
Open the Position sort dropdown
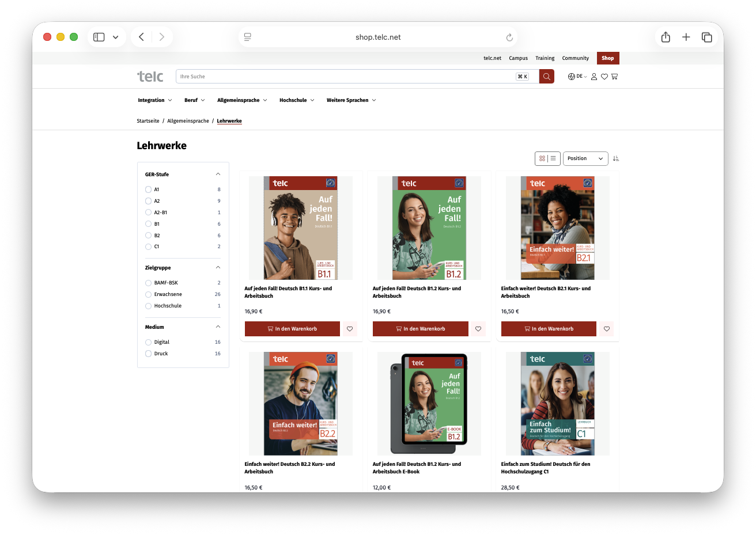(585, 158)
